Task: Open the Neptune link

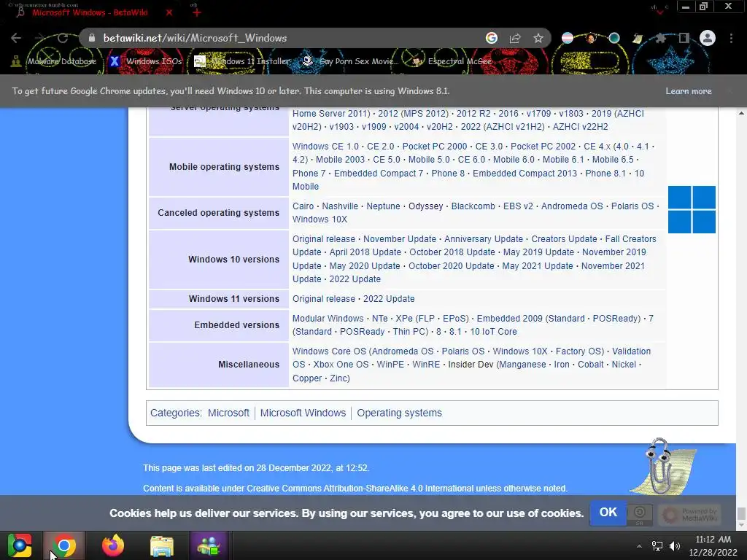Action: click(383, 206)
